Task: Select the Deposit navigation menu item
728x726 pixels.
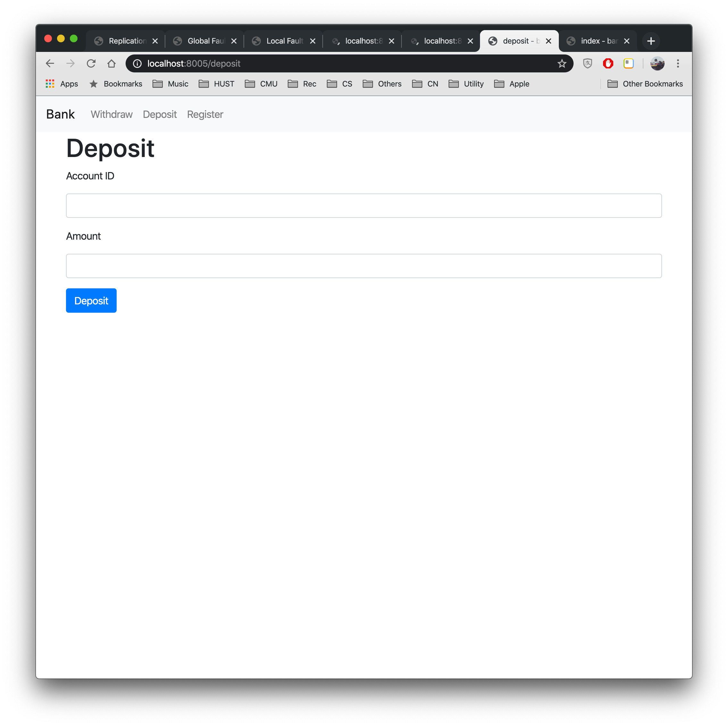Action: pos(160,114)
